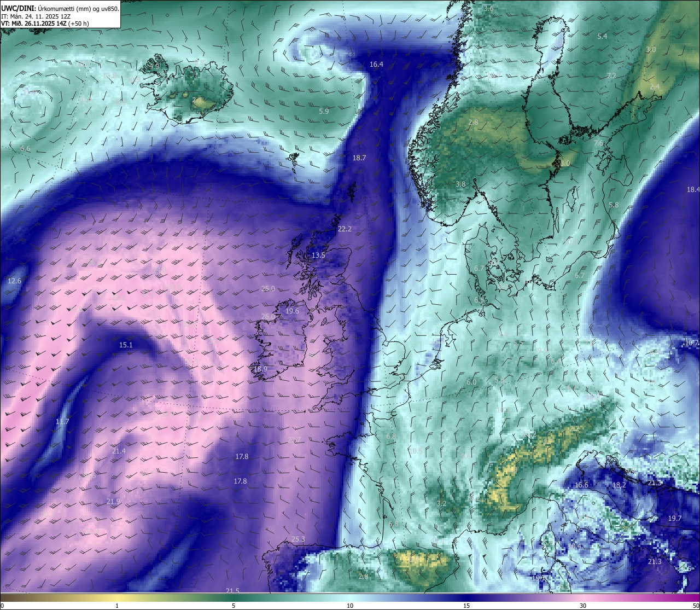Viewport: 700px width, 610px height.
Task: Click the 3.6 value at top
Action: pos(488,8)
